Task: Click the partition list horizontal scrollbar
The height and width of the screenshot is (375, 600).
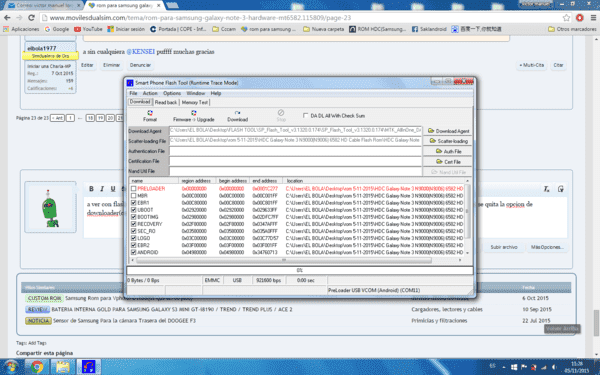Action: [x=284, y=260]
